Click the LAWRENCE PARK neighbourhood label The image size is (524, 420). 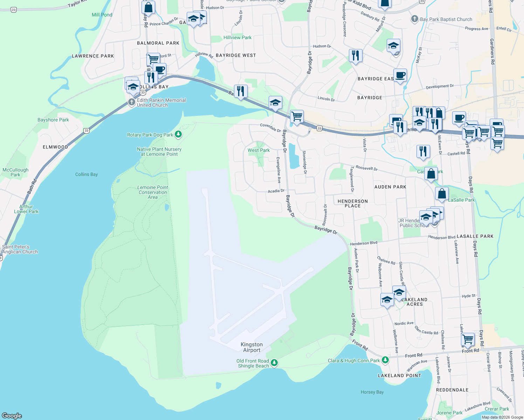(x=93, y=56)
